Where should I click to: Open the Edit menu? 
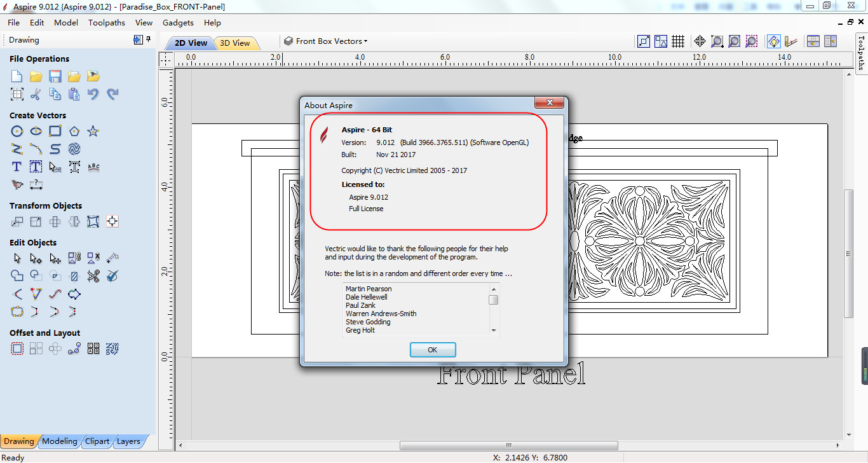tap(37, 23)
